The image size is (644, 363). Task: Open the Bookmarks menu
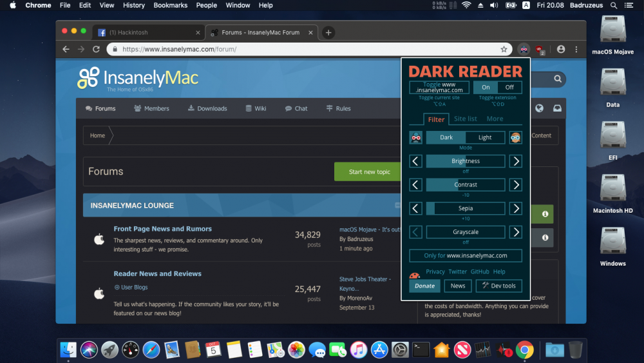(x=171, y=5)
